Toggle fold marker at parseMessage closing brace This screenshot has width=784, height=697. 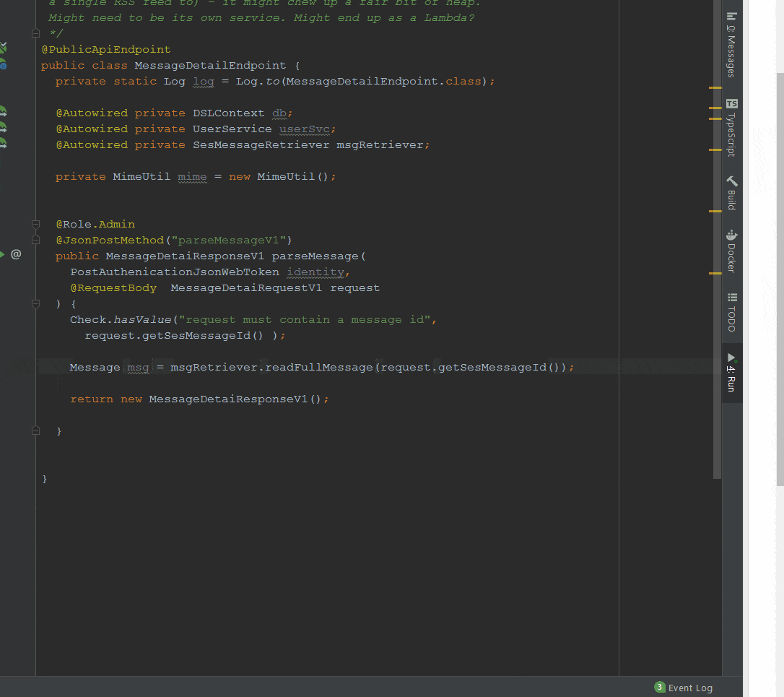click(x=35, y=430)
